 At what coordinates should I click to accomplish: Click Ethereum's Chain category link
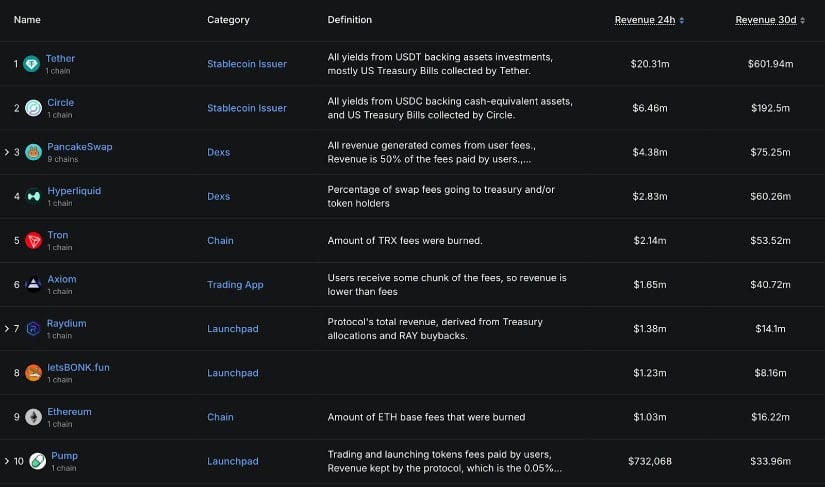coord(220,418)
